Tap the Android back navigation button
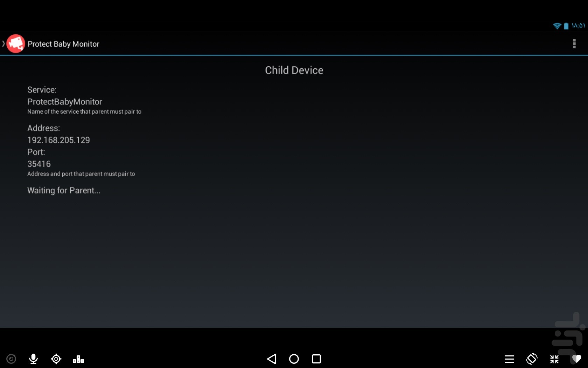This screenshot has height=368, width=588. pyautogui.click(x=272, y=359)
